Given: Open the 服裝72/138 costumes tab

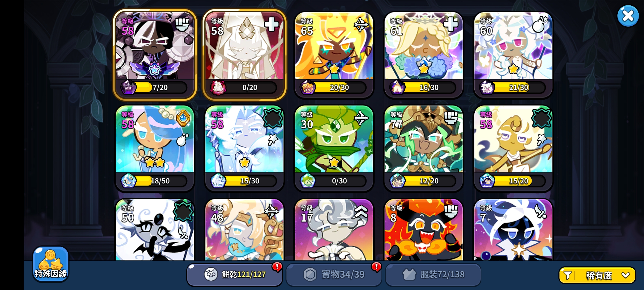Looking at the screenshot, I should [x=433, y=274].
